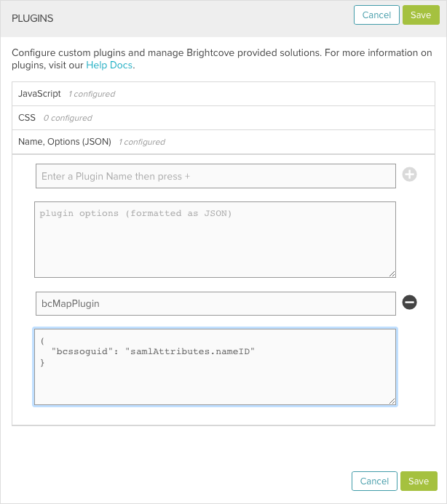Screen dimensions: 447x504
Task: Expand the CSS section
Action: coord(27,118)
